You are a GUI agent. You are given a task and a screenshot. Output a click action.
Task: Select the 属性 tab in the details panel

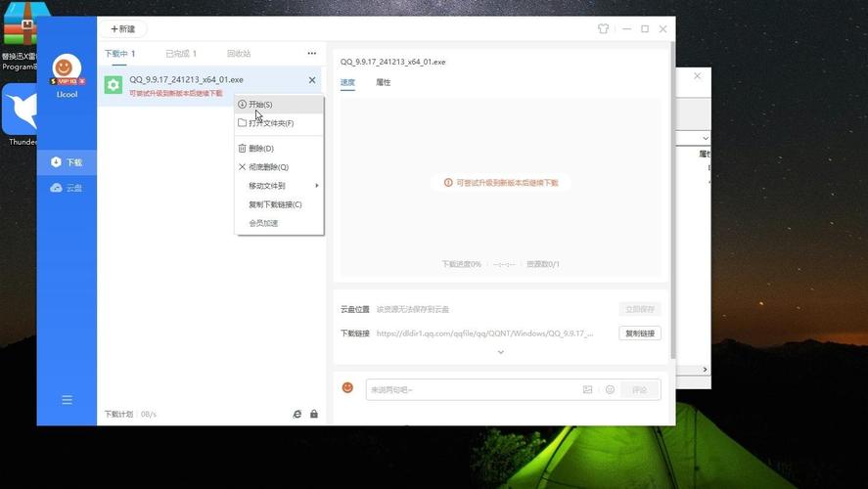[x=383, y=82]
